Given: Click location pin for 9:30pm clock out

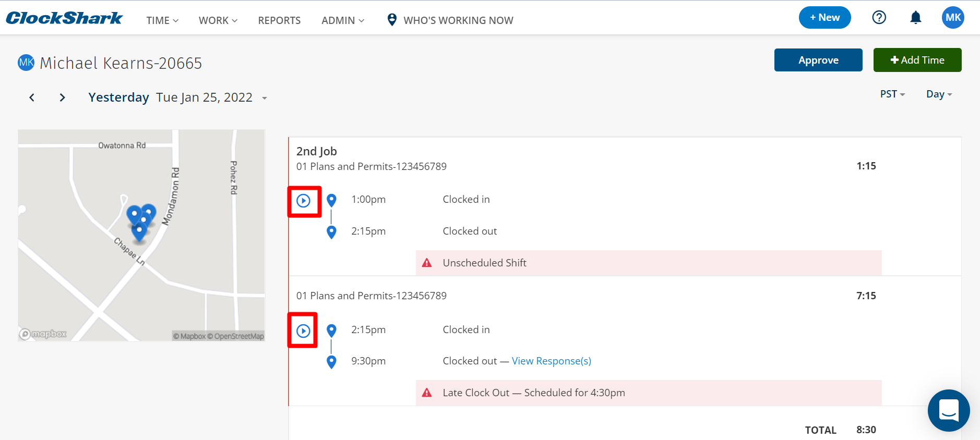Looking at the screenshot, I should (331, 362).
